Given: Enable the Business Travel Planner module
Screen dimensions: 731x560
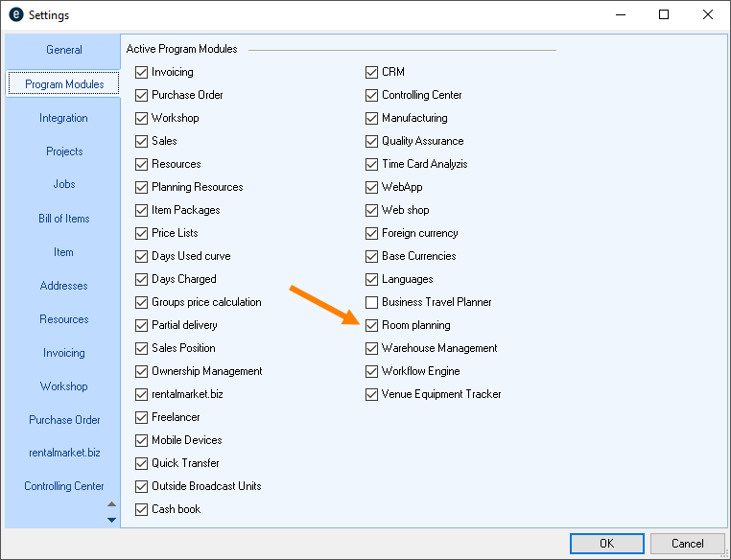Looking at the screenshot, I should [372, 302].
